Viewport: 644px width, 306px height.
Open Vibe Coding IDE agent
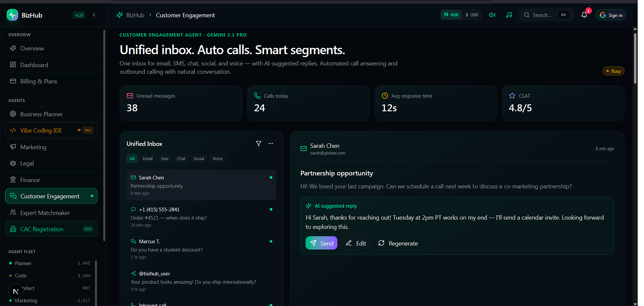(x=51, y=130)
